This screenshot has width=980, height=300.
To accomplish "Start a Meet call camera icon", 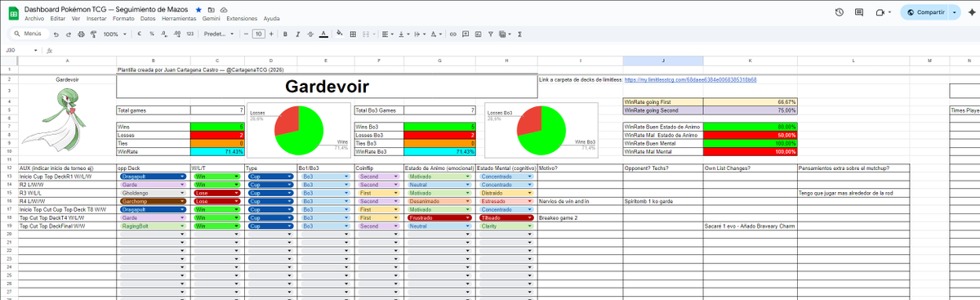I will pos(881,12).
